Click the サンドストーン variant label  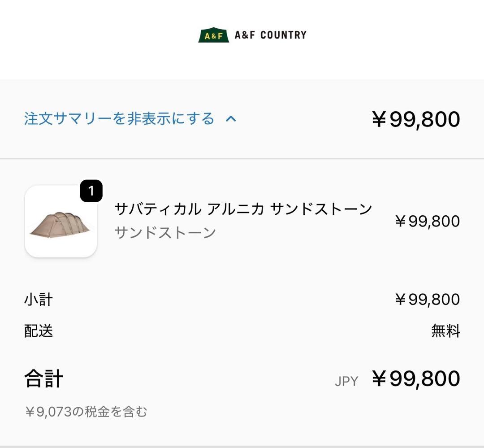pyautogui.click(x=165, y=231)
